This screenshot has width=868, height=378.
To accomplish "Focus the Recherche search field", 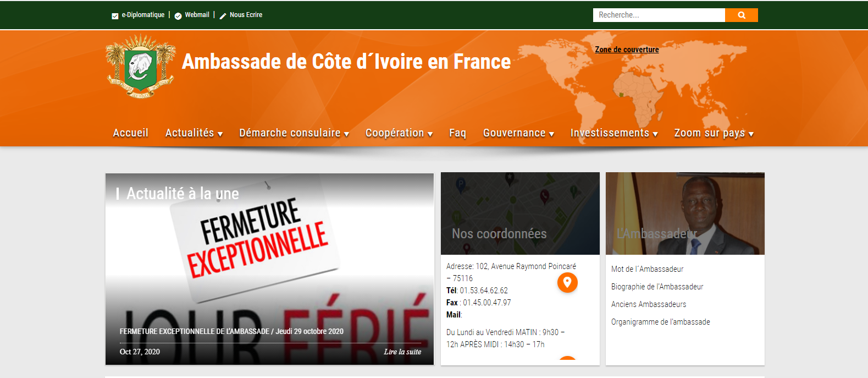I will (659, 15).
